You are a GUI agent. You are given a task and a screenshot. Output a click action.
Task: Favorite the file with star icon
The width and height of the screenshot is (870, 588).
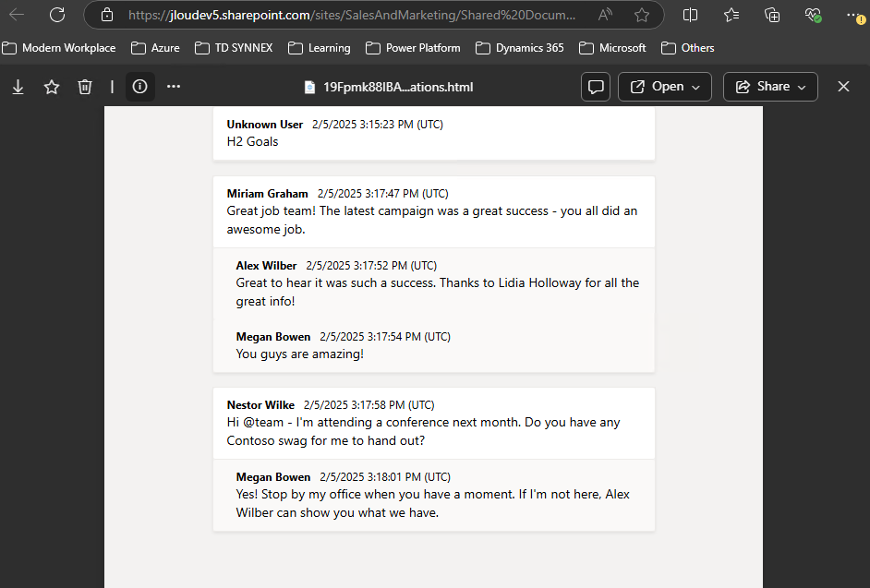click(x=52, y=87)
